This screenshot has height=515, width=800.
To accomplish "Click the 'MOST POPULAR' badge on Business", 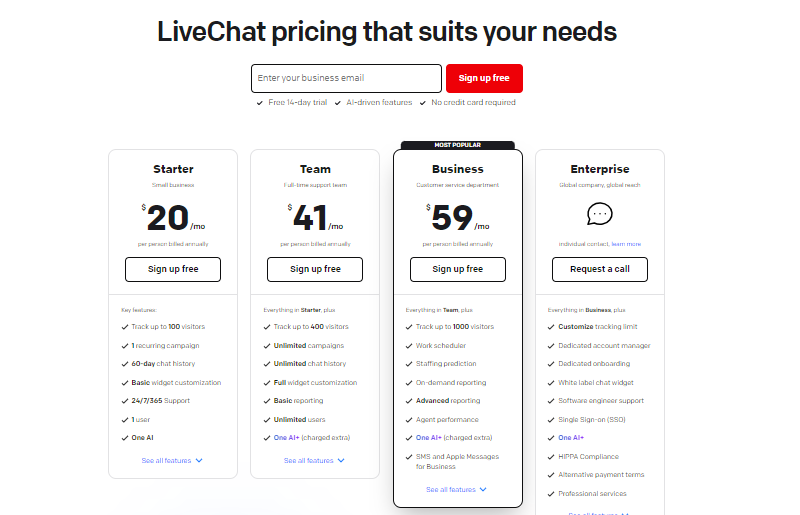I will 457,145.
